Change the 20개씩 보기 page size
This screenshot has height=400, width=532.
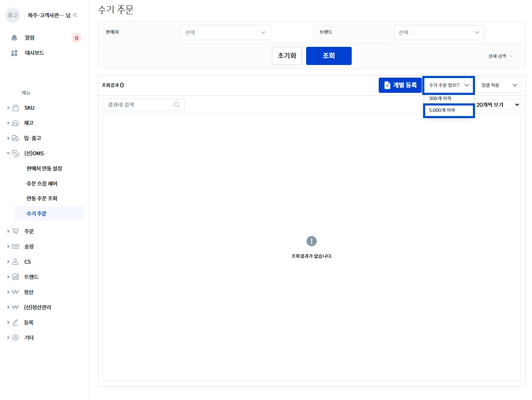click(x=498, y=105)
